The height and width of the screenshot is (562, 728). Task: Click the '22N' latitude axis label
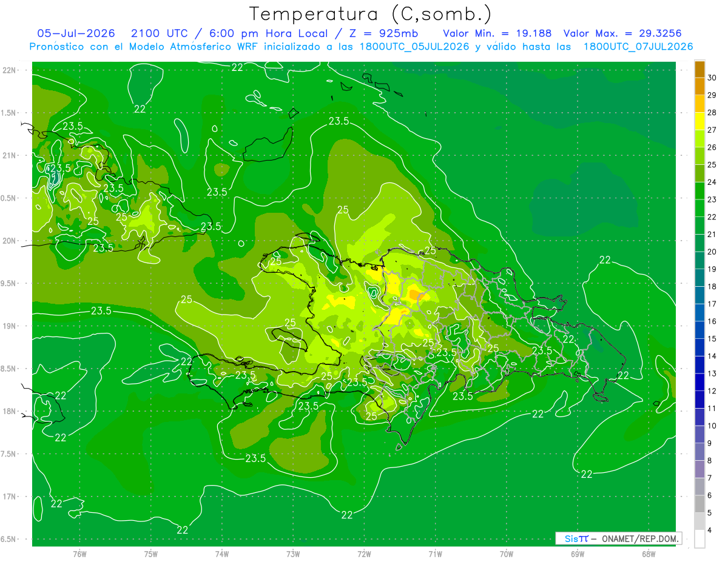point(9,70)
